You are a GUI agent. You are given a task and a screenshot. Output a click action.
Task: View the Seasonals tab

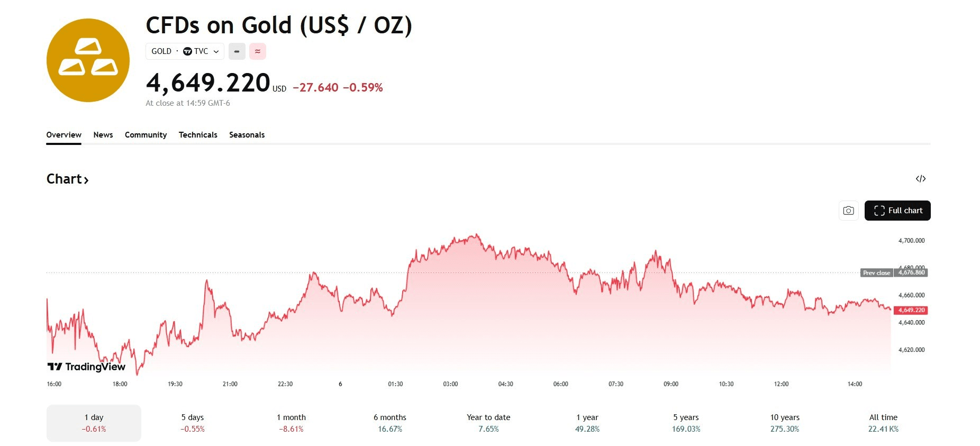coord(247,135)
